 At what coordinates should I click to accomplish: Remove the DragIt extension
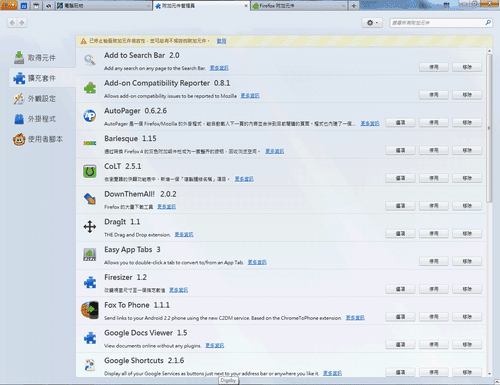tap(467, 234)
